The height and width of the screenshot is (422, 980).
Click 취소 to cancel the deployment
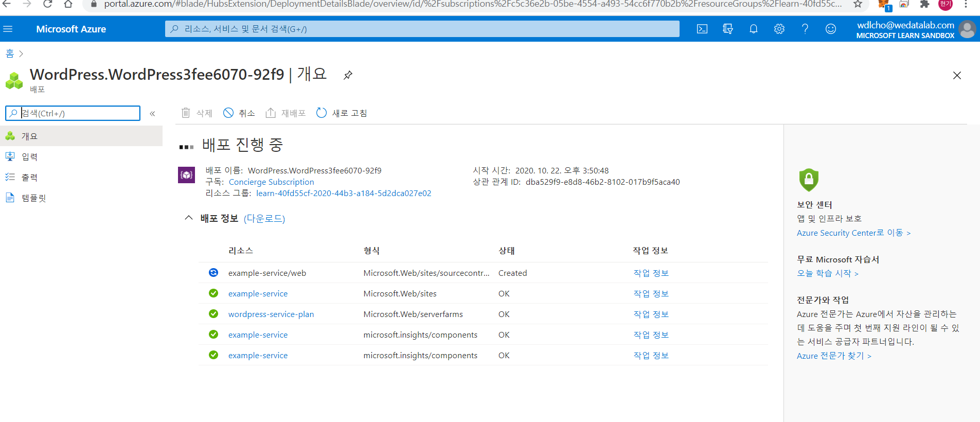pos(239,113)
